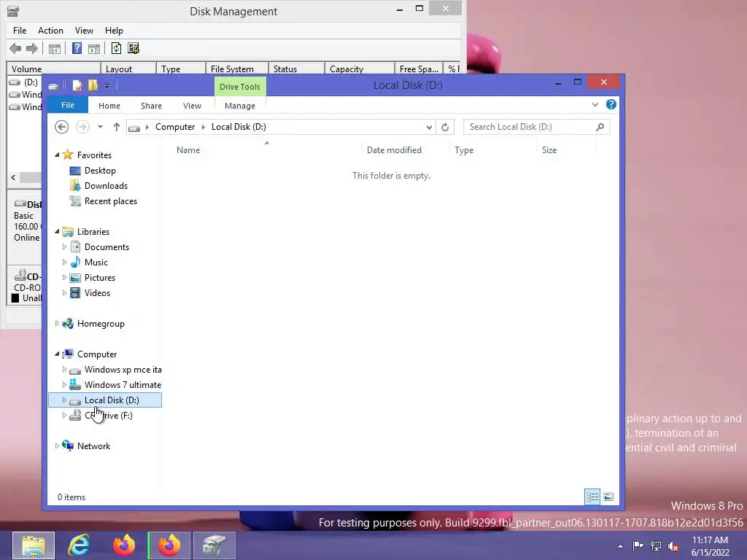This screenshot has height=560, width=747.
Task: Click the search magnifier icon
Action: 600,127
